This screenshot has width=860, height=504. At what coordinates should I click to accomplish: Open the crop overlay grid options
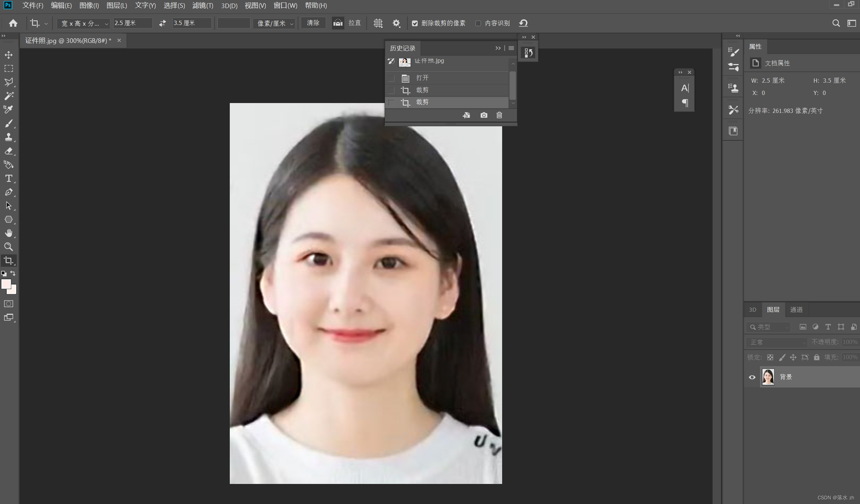tap(378, 23)
